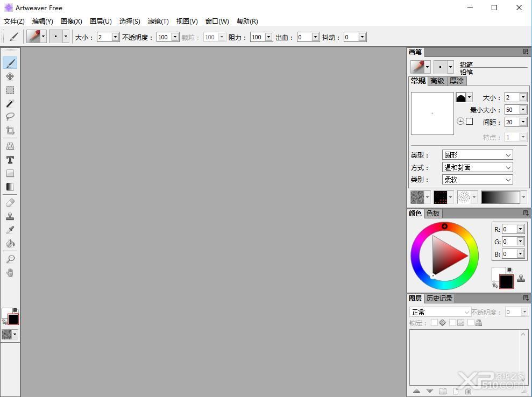This screenshot has width=532, height=397.
Task: Select the Shape tool
Action: click(10, 173)
